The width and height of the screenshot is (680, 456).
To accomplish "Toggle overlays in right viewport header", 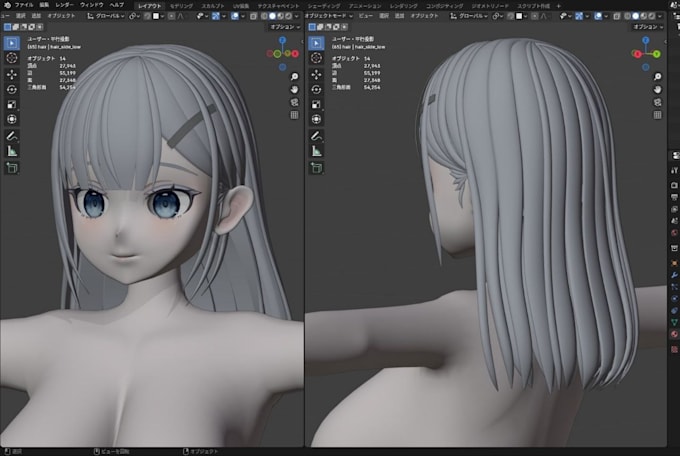I will [x=598, y=16].
